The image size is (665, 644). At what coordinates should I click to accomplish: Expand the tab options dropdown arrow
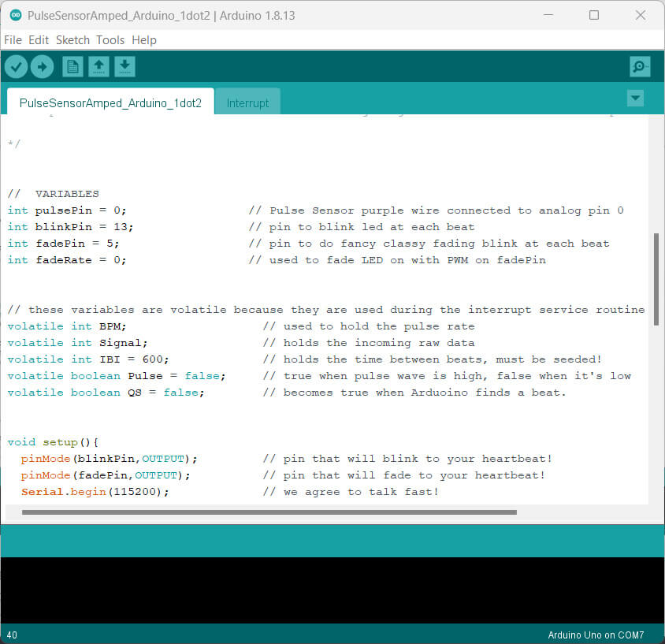tap(635, 99)
